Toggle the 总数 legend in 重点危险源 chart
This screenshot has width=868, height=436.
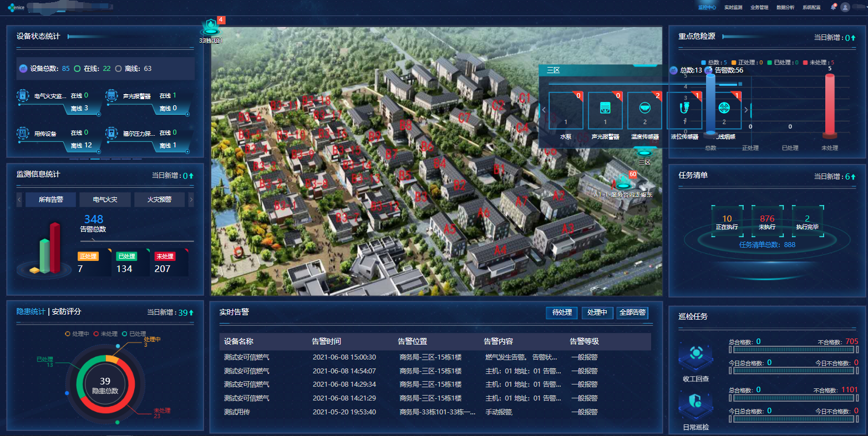714,63
